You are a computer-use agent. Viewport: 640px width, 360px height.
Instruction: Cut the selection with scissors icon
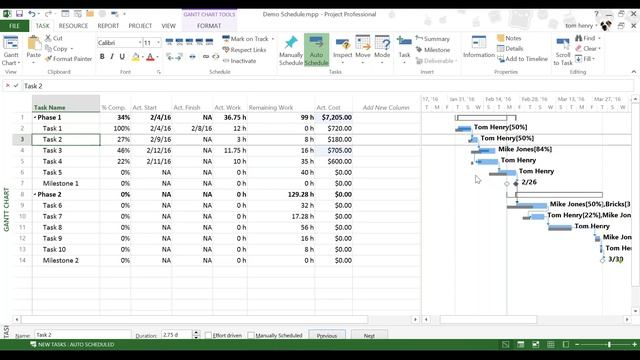tap(54, 38)
